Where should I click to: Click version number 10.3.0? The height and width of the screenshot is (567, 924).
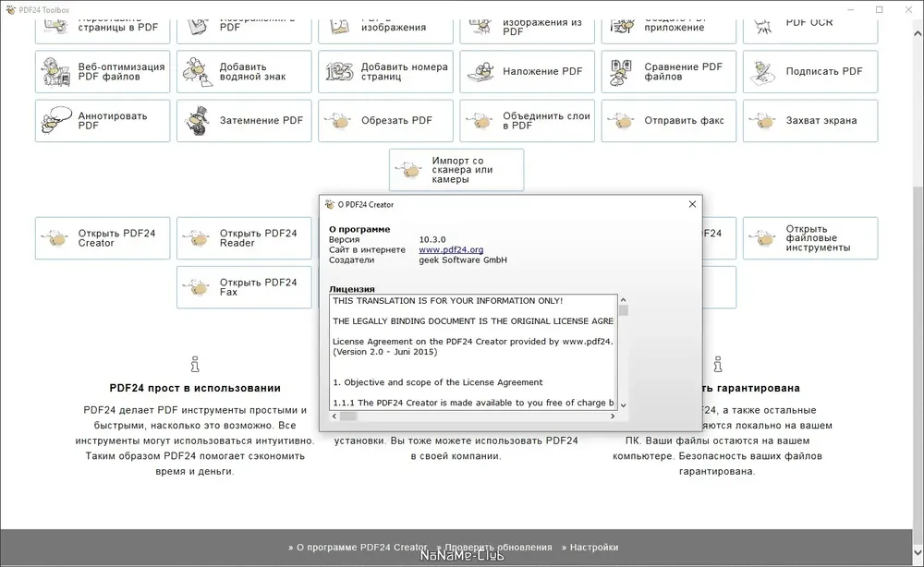pyautogui.click(x=432, y=239)
